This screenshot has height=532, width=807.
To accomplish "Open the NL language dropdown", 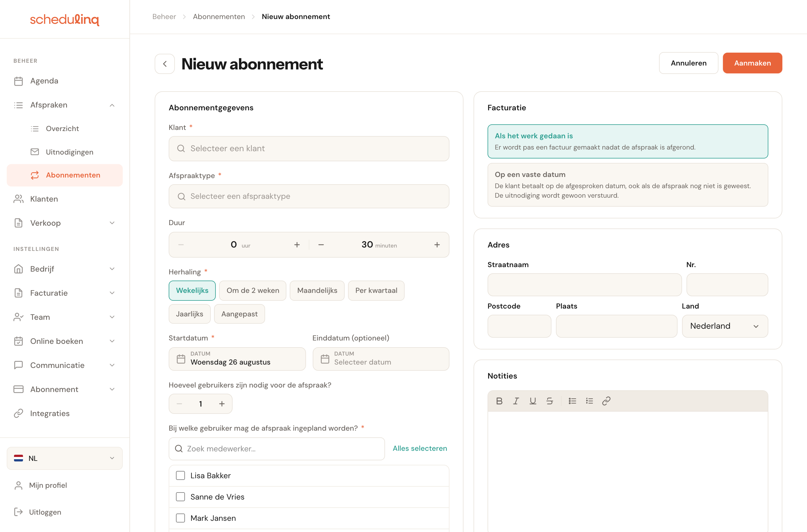I will click(64, 458).
